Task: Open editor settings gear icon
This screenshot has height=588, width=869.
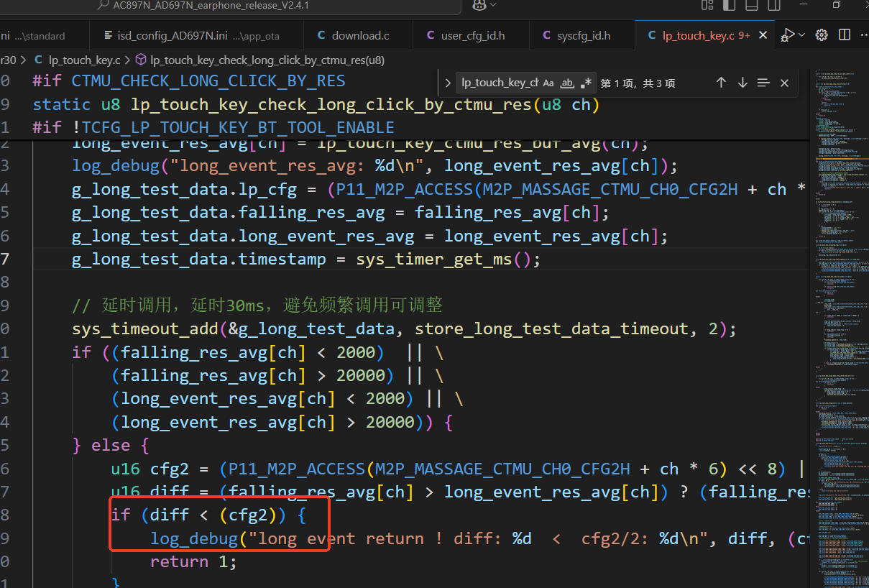Action: tap(822, 35)
